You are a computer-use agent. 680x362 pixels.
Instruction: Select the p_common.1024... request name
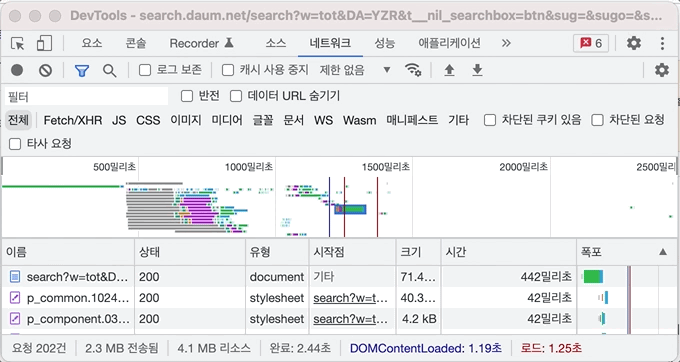point(78,298)
